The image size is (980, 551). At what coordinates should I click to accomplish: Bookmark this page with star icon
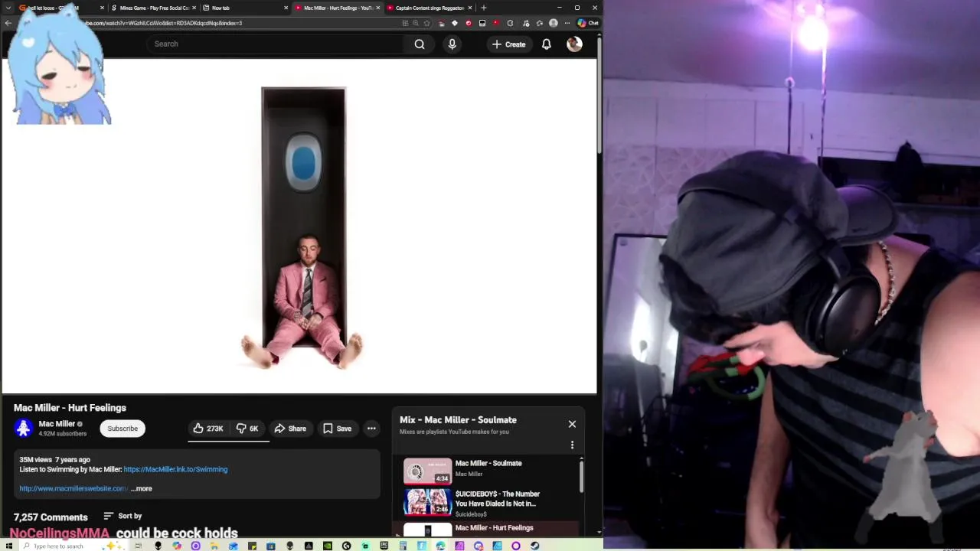pos(426,23)
